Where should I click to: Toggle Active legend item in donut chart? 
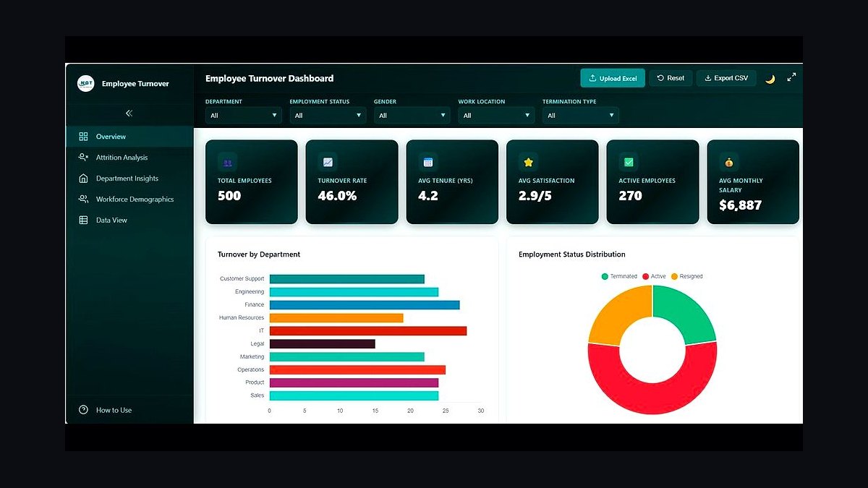tap(654, 276)
